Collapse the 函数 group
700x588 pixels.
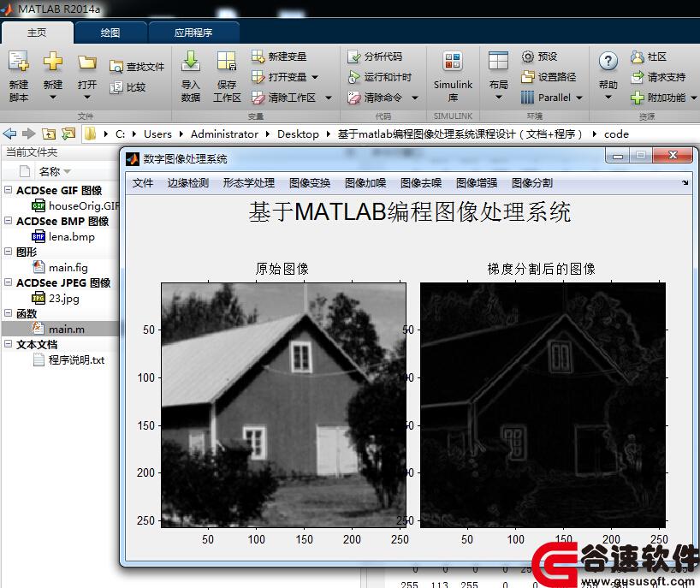pos(8,312)
